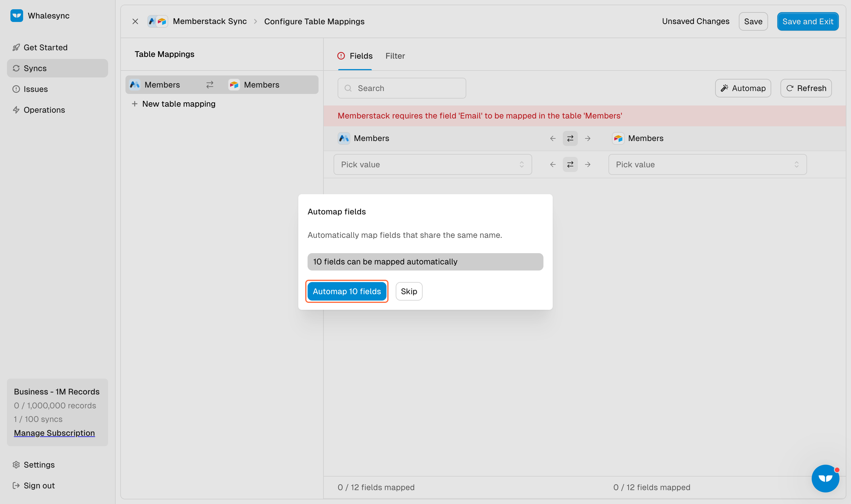Screen dimensions: 851x504
Task: Toggle two-way sync on field row
Action: (x=570, y=165)
